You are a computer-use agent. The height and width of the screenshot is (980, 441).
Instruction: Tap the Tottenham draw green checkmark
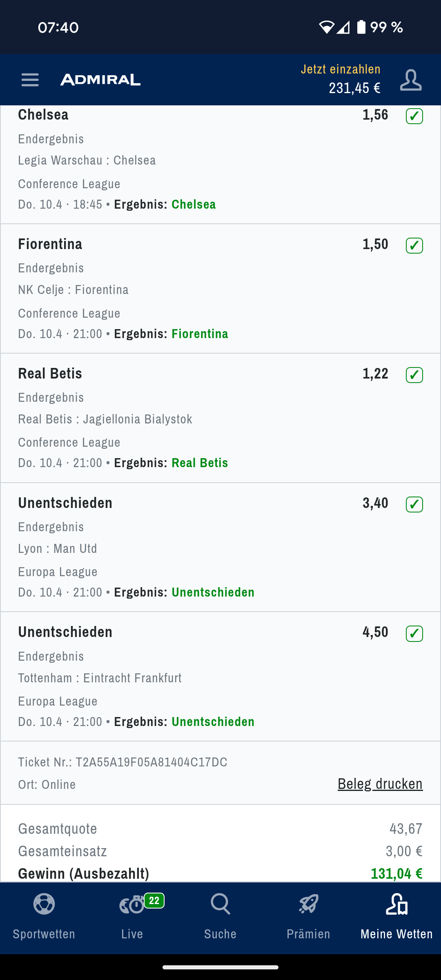(414, 634)
